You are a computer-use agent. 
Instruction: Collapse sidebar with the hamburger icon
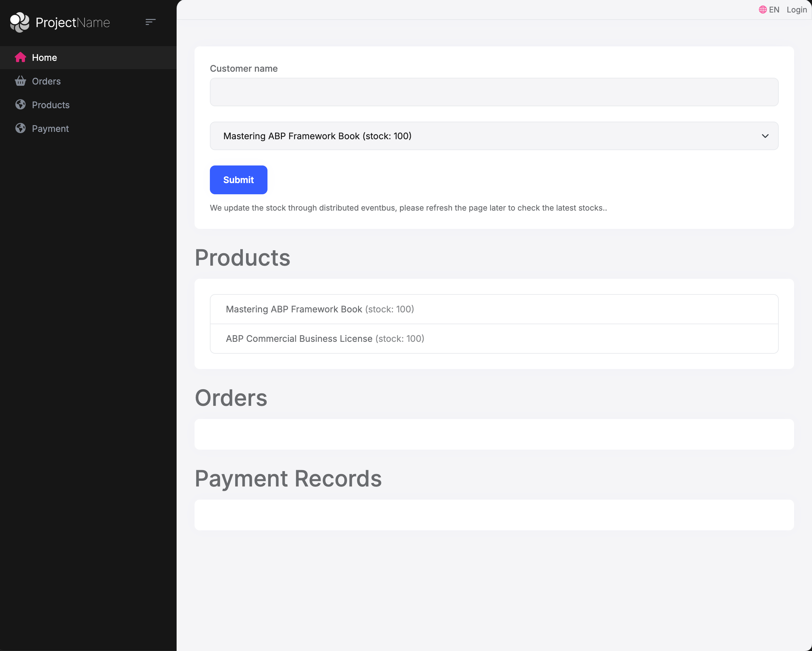(x=150, y=22)
